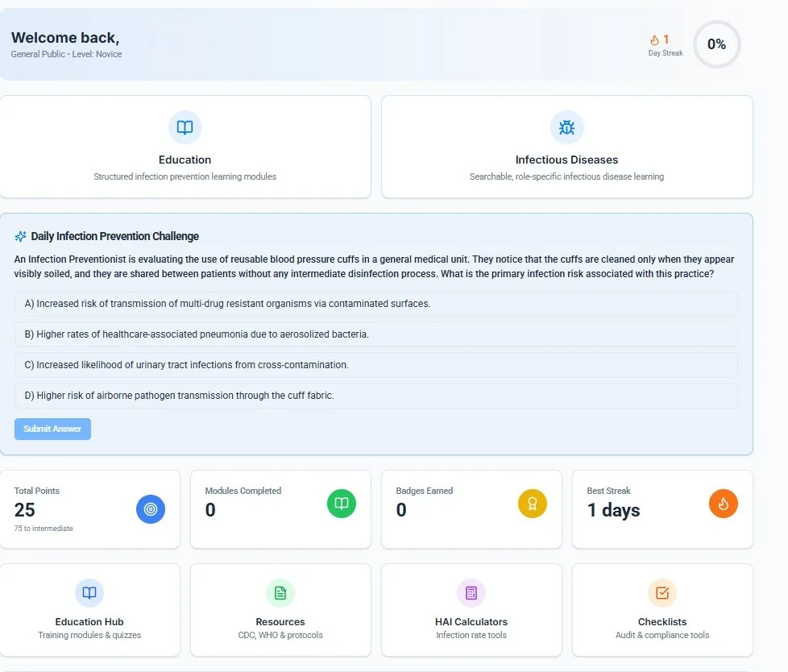The width and height of the screenshot is (788, 672).
Task: Open the Checklists title
Action: [x=662, y=622]
